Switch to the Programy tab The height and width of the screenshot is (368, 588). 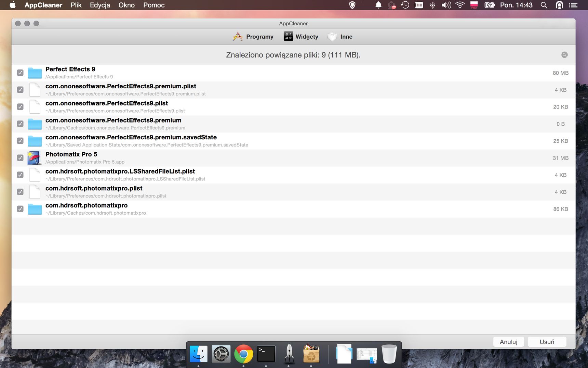coord(253,37)
